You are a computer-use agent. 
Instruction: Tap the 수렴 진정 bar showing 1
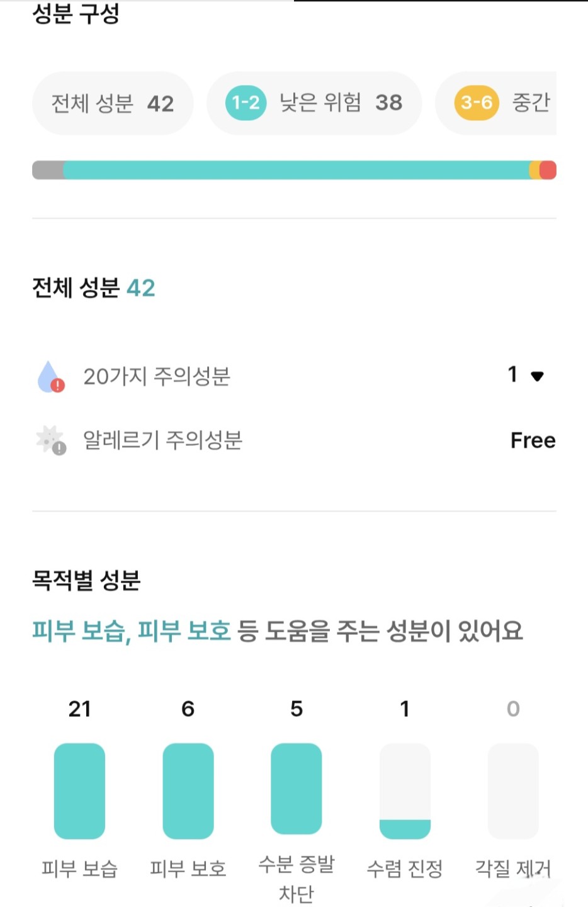(x=405, y=790)
